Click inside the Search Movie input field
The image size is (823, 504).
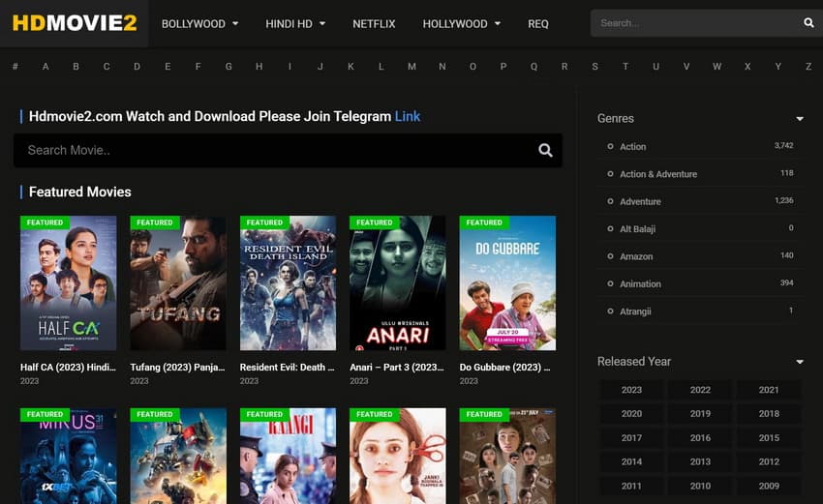[271, 150]
